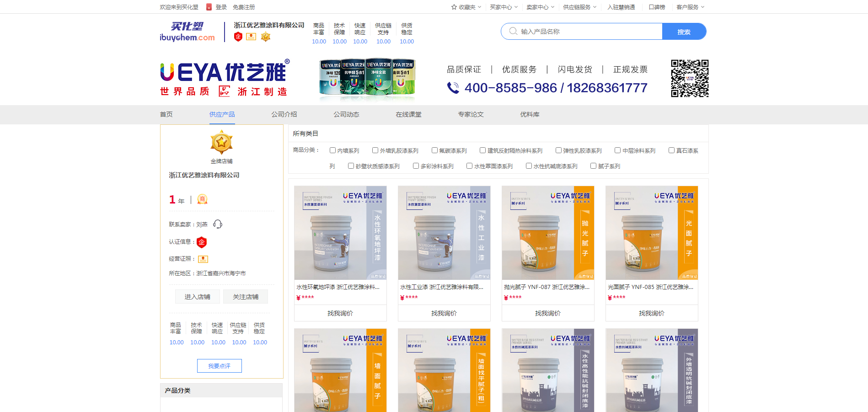Check the 多彩涂料系列 checkbox
The height and width of the screenshot is (412, 868).
click(416, 166)
